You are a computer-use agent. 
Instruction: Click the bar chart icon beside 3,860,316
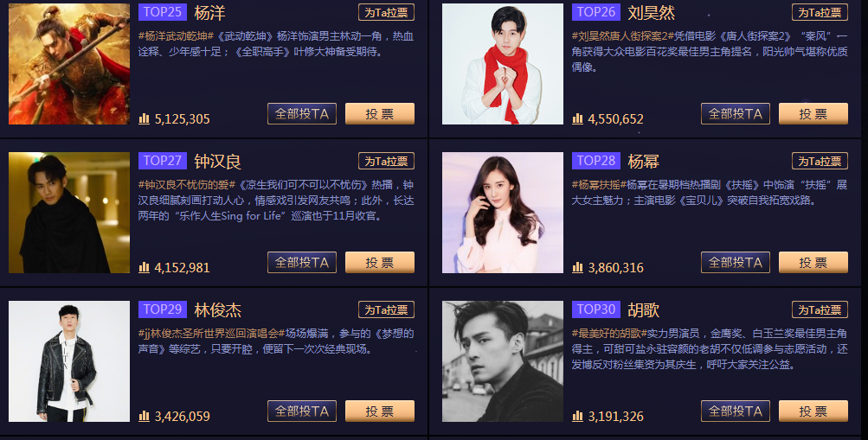(577, 267)
